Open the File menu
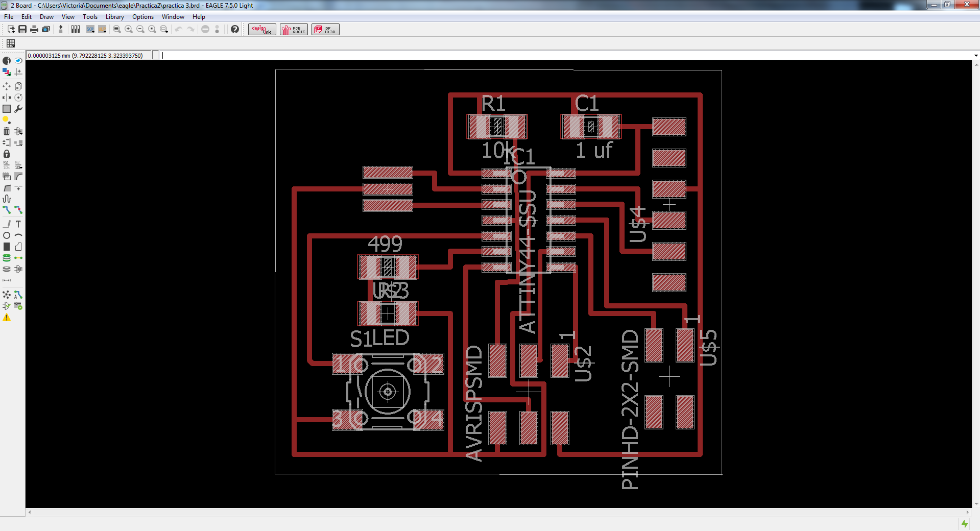The height and width of the screenshot is (531, 980). 9,17
